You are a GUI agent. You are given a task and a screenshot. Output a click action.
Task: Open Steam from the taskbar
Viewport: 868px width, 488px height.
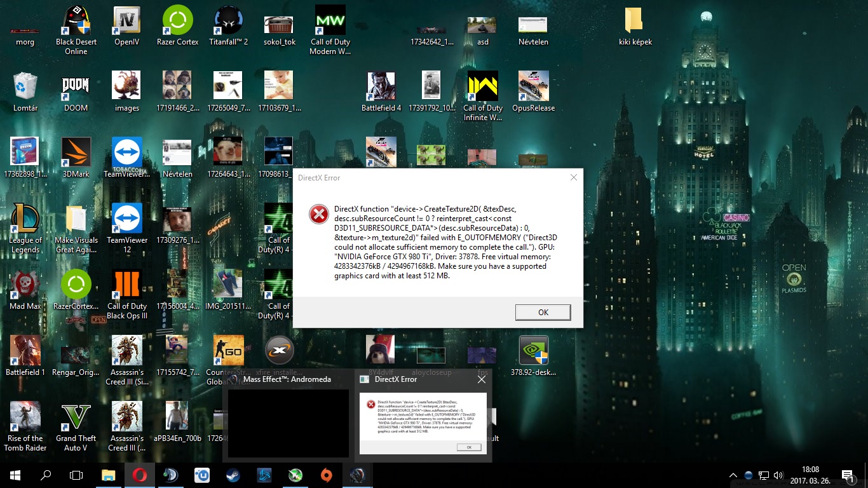click(232, 475)
